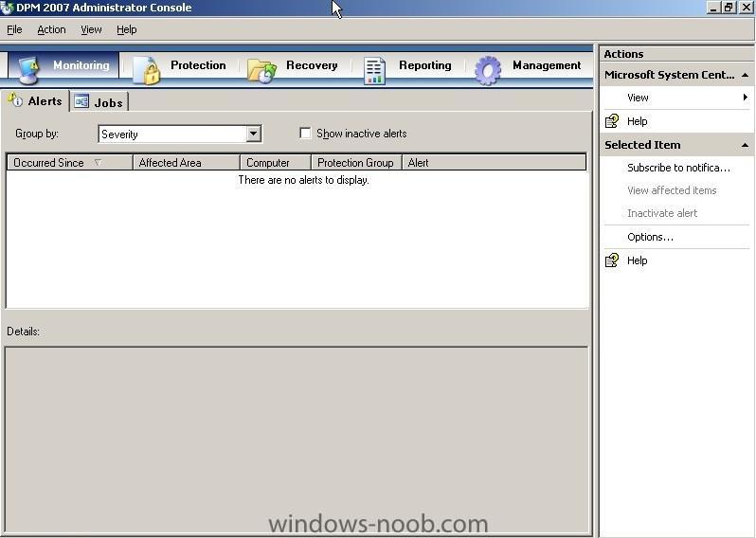Image resolution: width=756 pixels, height=538 pixels.
Task: Click Inactivate alert action
Action: click(662, 213)
